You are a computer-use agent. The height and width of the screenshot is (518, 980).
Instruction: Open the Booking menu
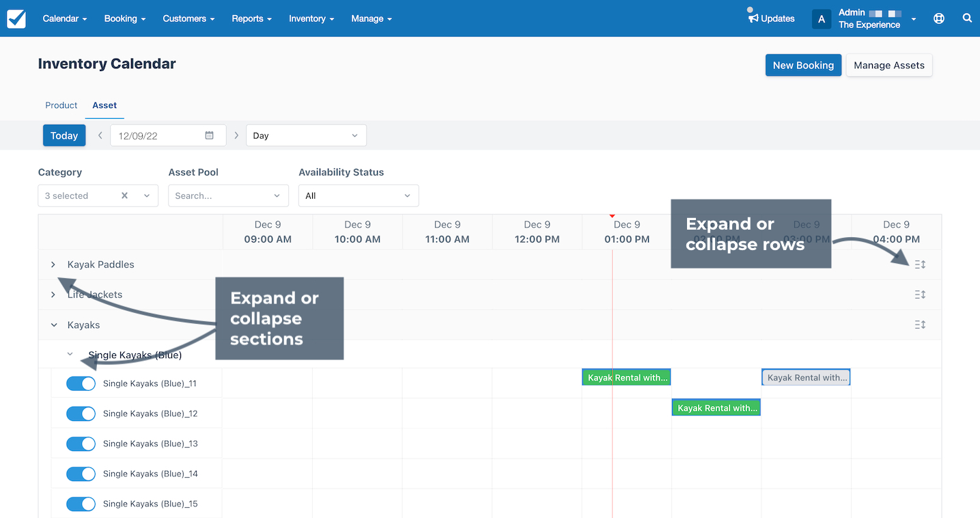(x=125, y=18)
